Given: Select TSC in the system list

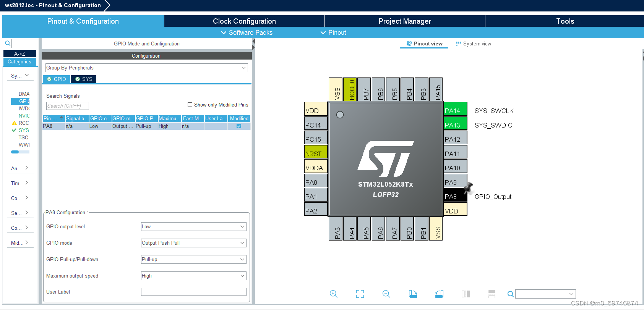Looking at the screenshot, I should (x=23, y=137).
